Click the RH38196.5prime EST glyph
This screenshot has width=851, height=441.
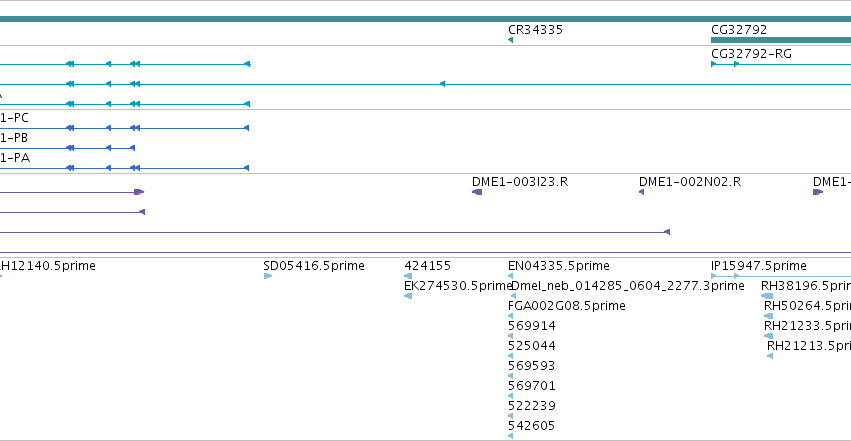(767, 296)
